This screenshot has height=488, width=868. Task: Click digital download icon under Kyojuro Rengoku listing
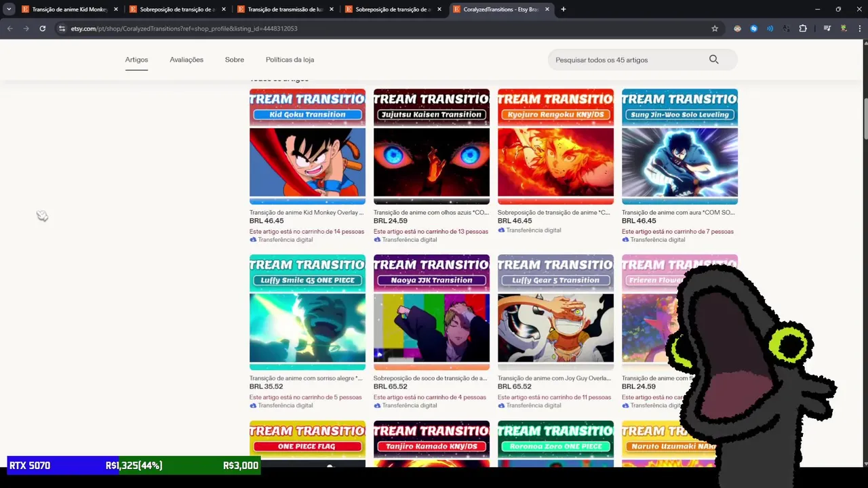[501, 230]
